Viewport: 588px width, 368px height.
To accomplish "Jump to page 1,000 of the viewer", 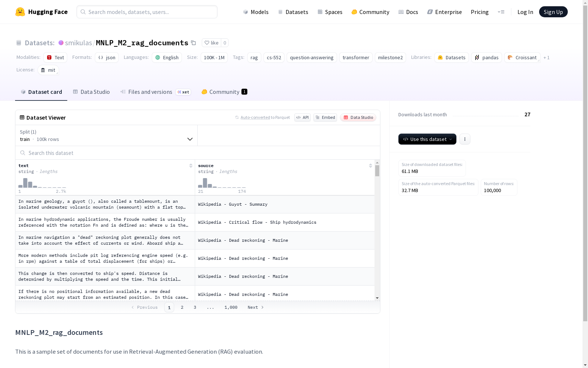I will click(231, 307).
